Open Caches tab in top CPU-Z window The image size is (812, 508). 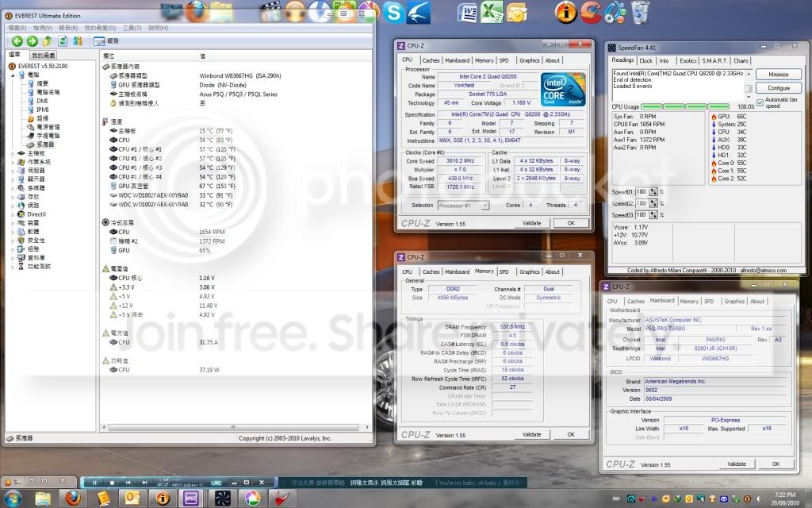(x=431, y=60)
